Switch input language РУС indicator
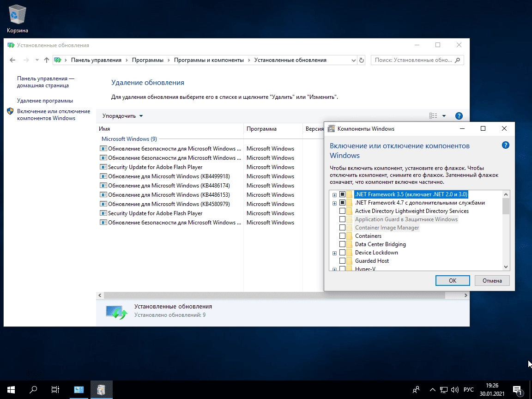The image size is (532, 399). pos(469,389)
